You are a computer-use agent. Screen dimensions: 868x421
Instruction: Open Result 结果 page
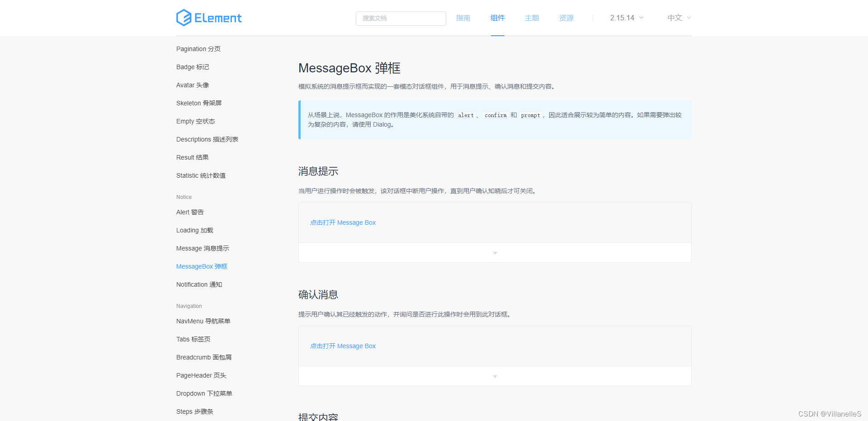click(x=192, y=157)
